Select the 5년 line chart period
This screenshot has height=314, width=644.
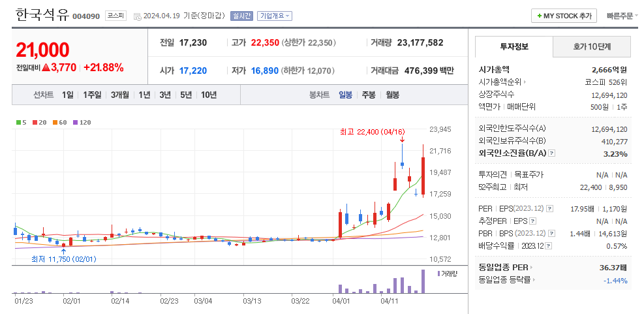186,95
